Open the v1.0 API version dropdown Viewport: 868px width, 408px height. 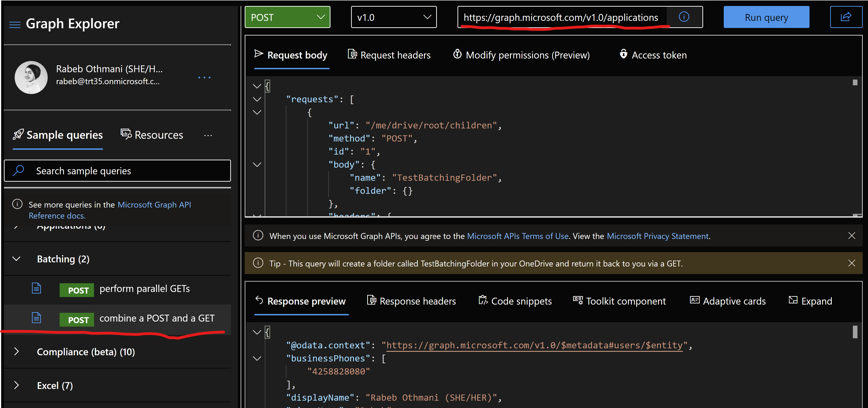coord(394,17)
